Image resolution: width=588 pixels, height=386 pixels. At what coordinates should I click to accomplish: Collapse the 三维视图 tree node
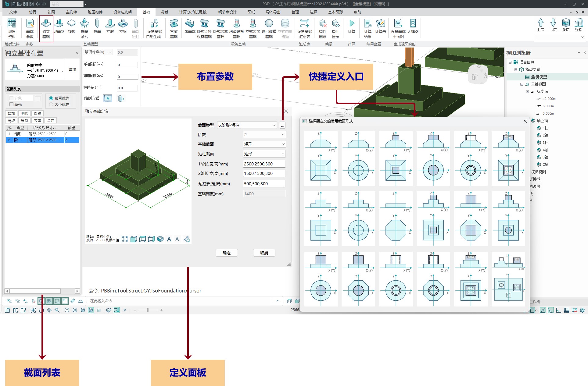[522, 84]
